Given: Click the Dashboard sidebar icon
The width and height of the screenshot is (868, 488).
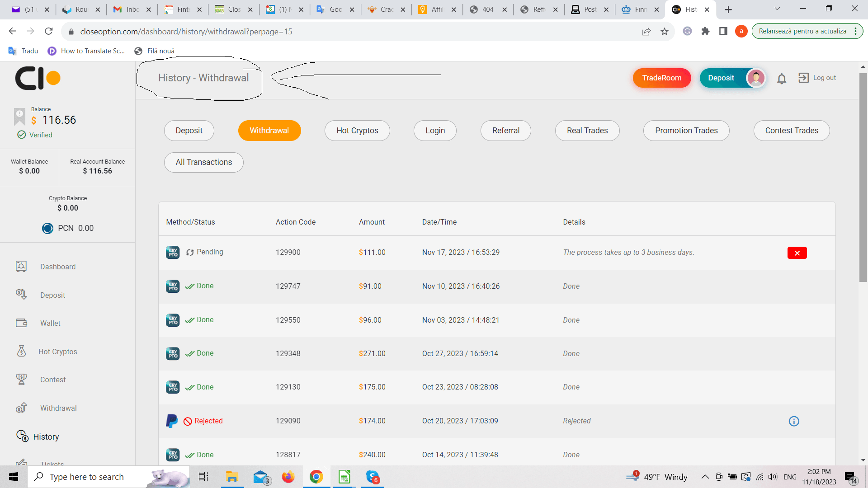Looking at the screenshot, I should click(21, 267).
